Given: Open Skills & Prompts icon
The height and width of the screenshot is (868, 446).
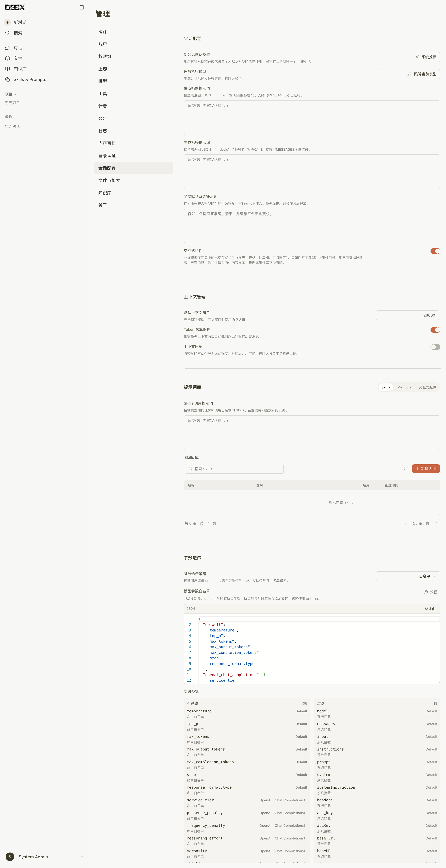Looking at the screenshot, I should pos(7,80).
